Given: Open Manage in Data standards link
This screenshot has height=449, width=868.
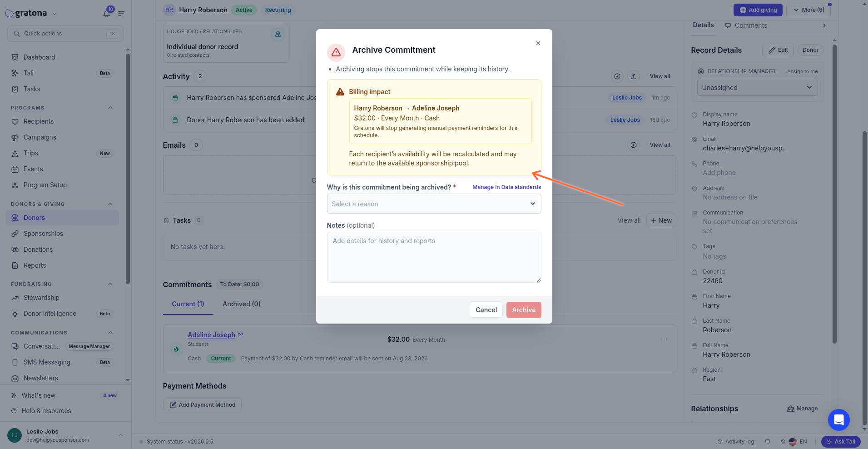Looking at the screenshot, I should tap(506, 187).
